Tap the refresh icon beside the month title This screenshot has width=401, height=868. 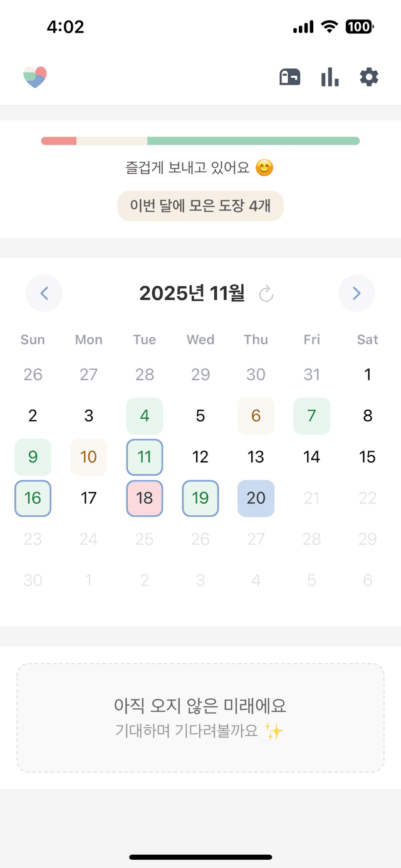[266, 293]
